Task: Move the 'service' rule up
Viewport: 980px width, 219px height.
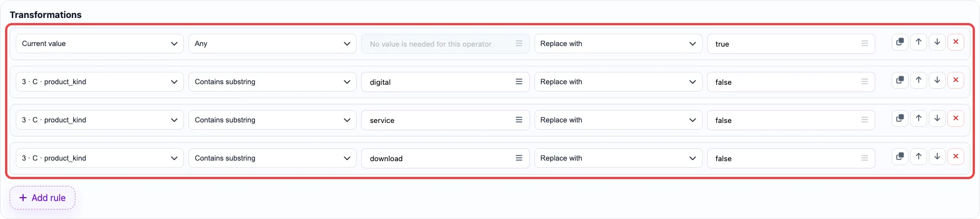Action: (919, 118)
